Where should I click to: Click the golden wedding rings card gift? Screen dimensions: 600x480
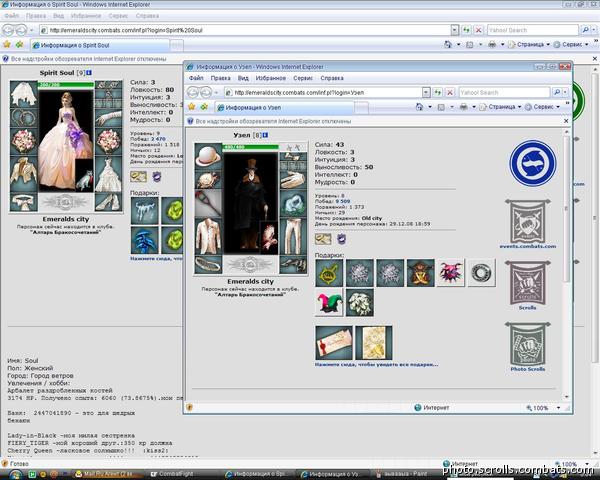pyautogui.click(x=374, y=343)
